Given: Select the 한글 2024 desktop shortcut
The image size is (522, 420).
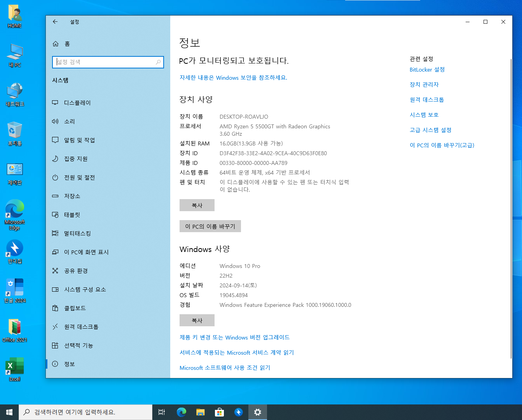Looking at the screenshot, I should click(15, 291).
